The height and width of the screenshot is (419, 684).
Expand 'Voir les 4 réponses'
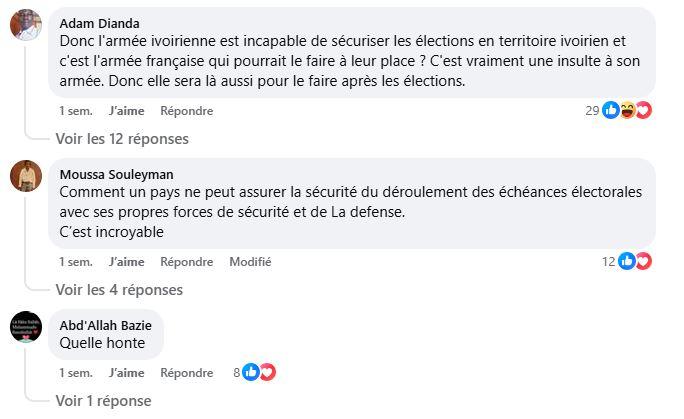[119, 290]
